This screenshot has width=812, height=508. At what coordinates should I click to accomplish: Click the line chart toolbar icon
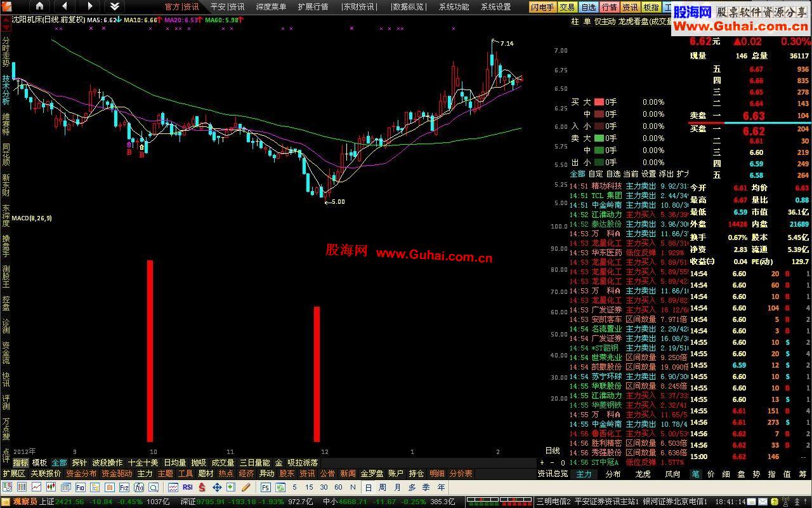click(x=36, y=487)
